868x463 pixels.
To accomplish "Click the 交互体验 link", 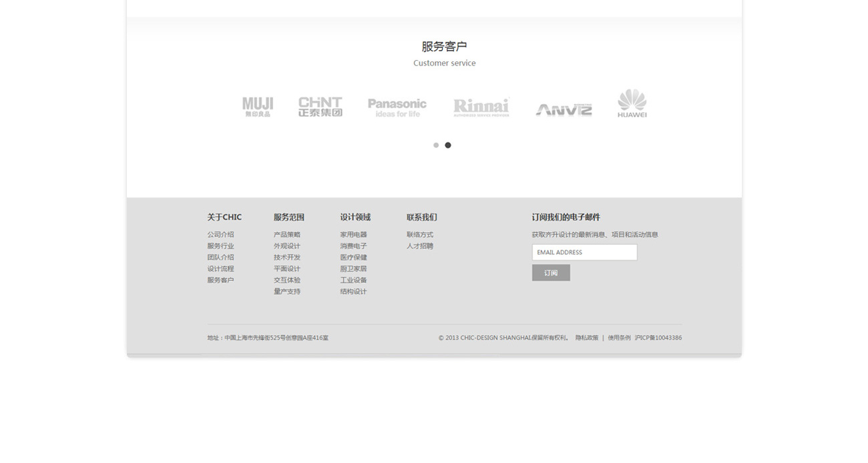I will (287, 280).
